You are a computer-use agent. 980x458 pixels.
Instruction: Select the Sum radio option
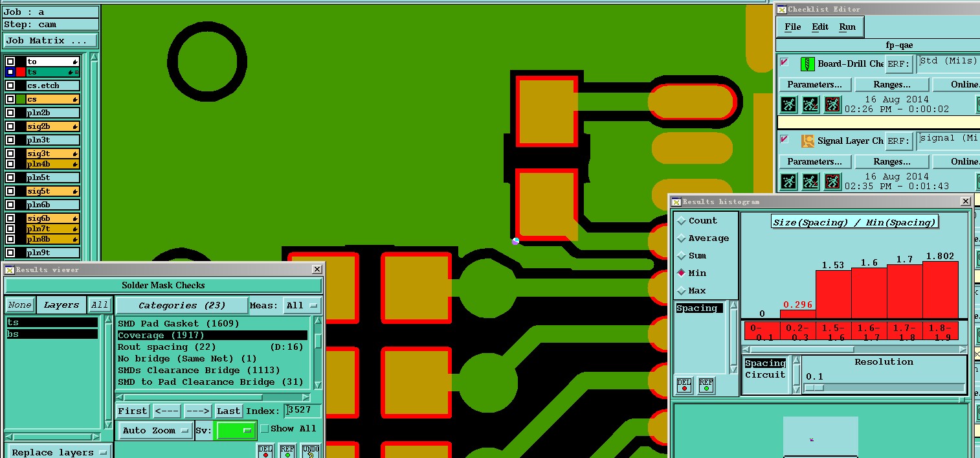point(681,256)
